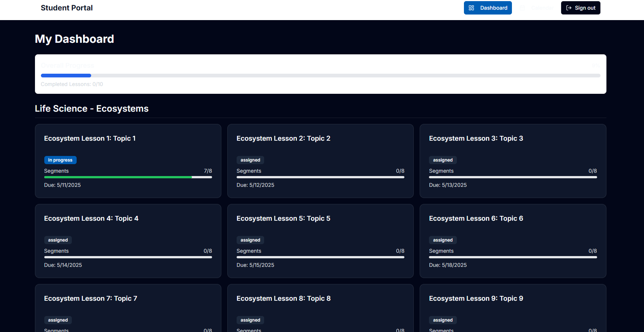Screen dimensions: 644x332
Task: Click the 'in progress' badge on Lesson 1
Action: tap(60, 160)
